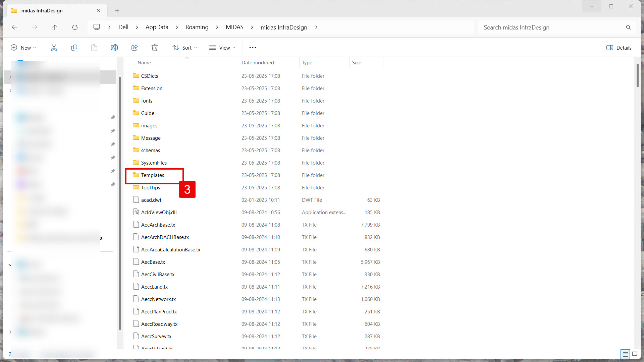
Task: Expand chevron after Roaming breadcrumb
Action: [217, 27]
